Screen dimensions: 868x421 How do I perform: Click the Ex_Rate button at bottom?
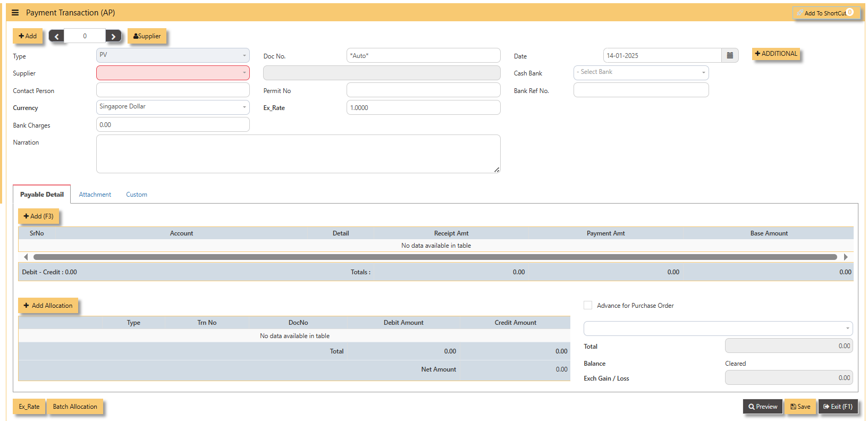tap(29, 407)
